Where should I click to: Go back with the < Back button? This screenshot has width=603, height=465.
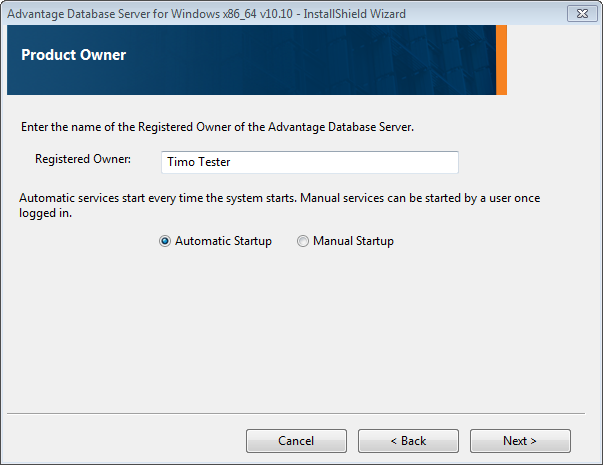[x=408, y=441]
